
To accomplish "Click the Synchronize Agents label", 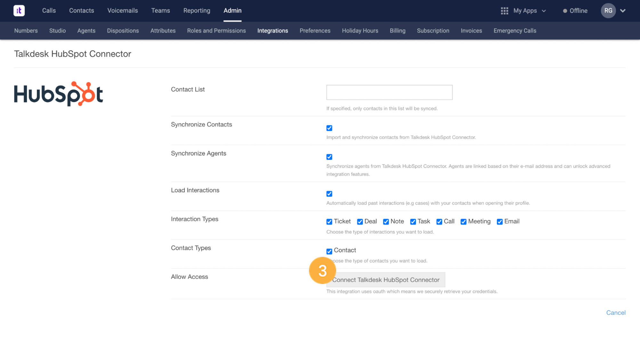I will tap(198, 153).
